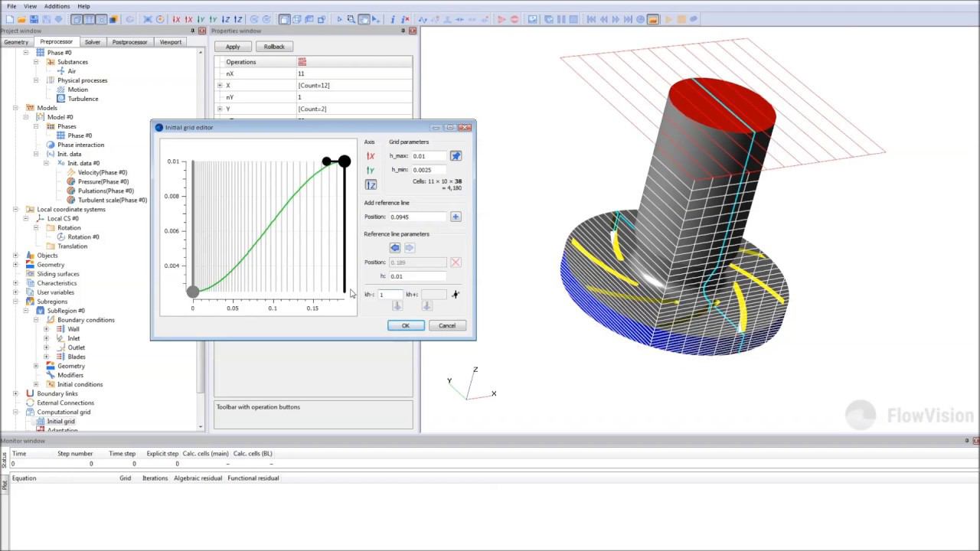The width and height of the screenshot is (980, 551).
Task: Expand the Objects tree node
Action: 15,256
